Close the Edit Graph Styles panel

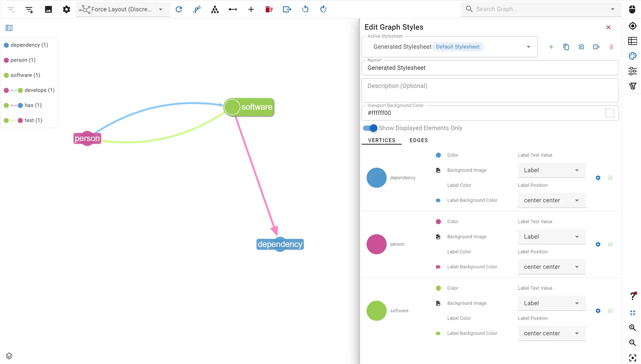[x=609, y=27]
